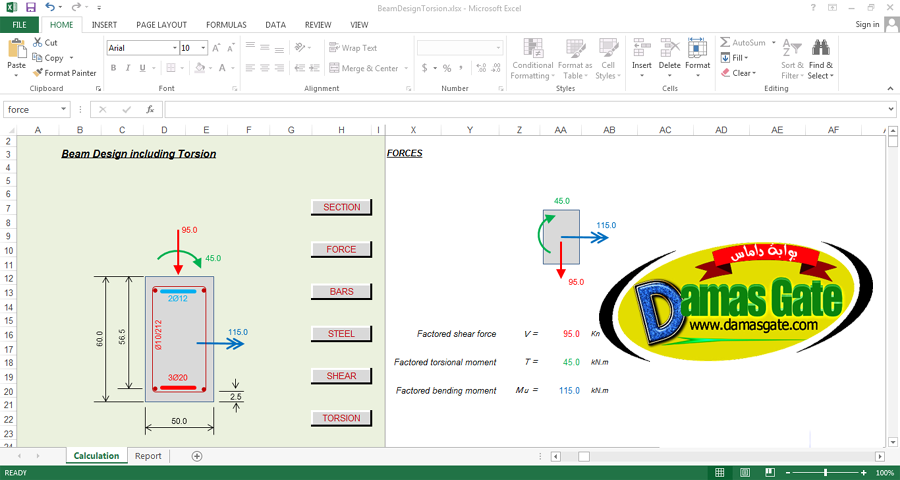Expand the Fill dropdown in Editing
This screenshot has height=480, width=900.
[746, 58]
